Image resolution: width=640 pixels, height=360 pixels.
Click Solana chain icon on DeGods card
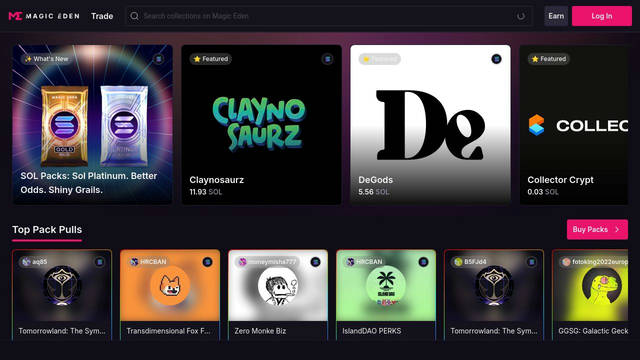(496, 59)
